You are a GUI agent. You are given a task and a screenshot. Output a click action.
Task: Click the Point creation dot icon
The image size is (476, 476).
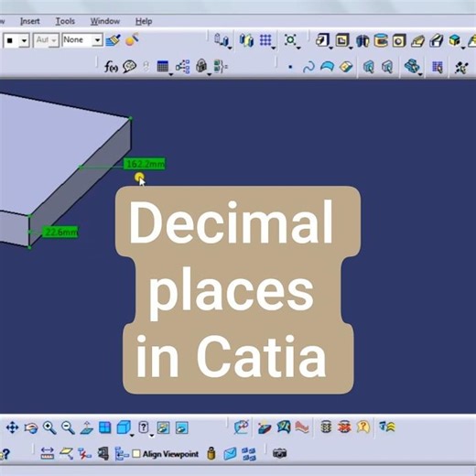tap(290, 67)
